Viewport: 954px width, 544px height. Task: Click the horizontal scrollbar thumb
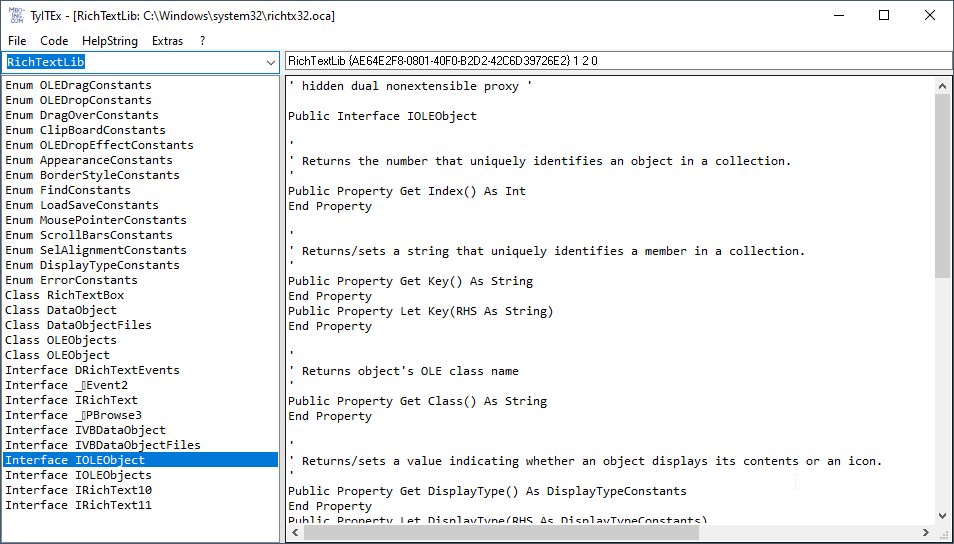501,533
